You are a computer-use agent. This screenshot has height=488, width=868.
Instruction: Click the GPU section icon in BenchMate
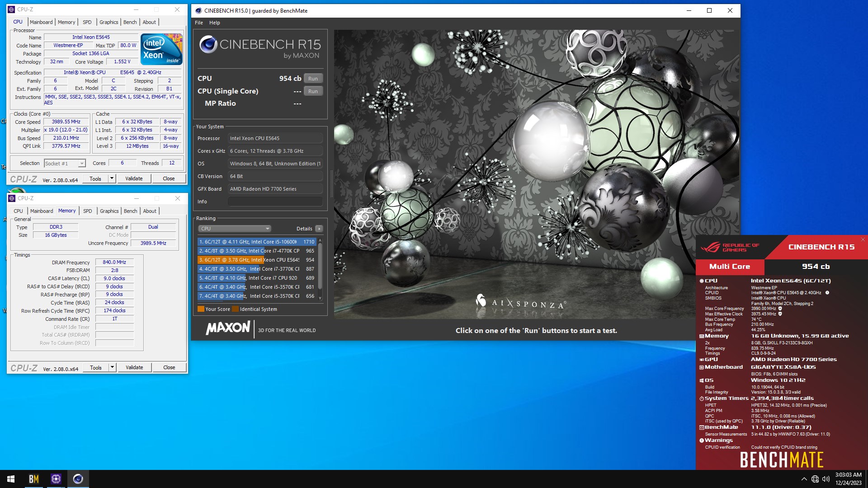[x=702, y=360]
